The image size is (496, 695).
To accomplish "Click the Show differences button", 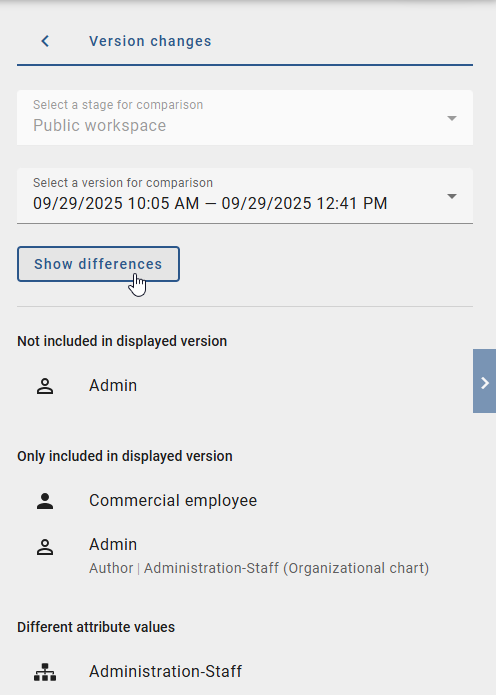I will [x=98, y=264].
